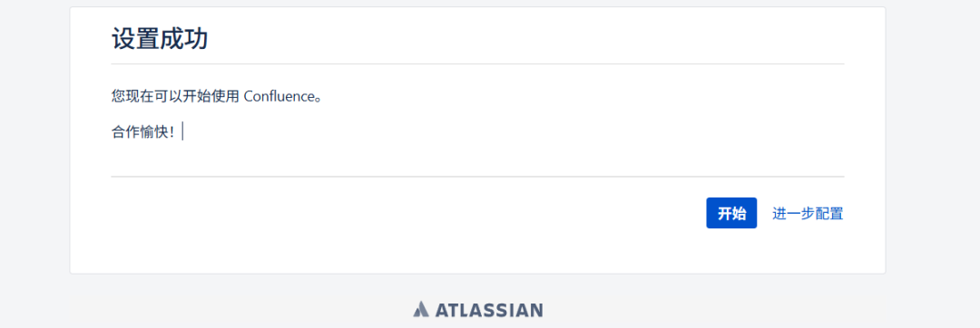Click the text cursor after 合作愉快！
This screenshot has width=980, height=328.
pyautogui.click(x=182, y=132)
